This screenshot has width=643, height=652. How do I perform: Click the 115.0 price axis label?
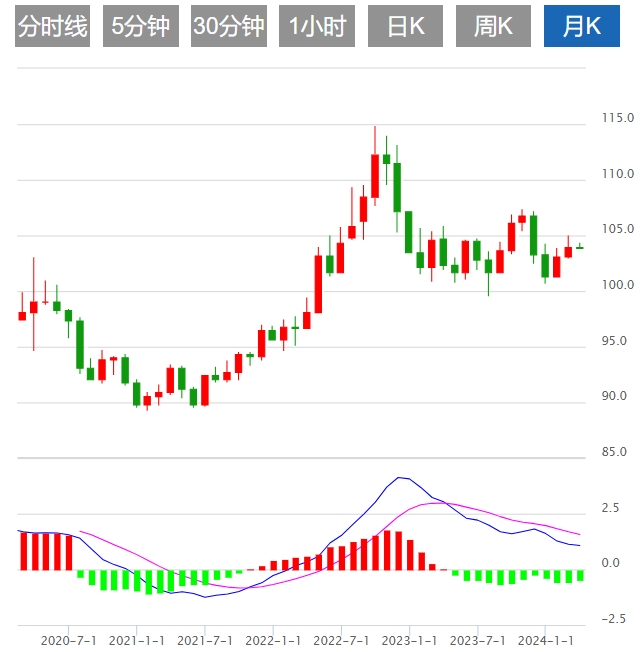tap(610, 119)
